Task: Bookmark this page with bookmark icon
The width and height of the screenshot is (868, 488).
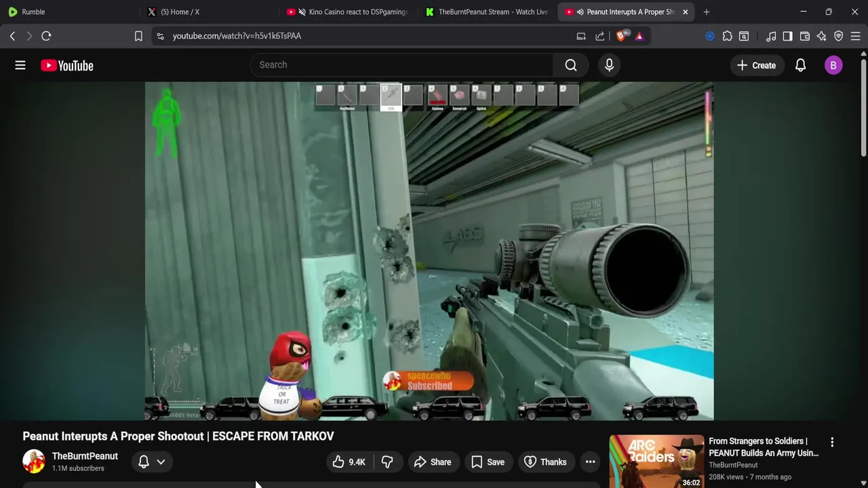Action: (x=138, y=36)
